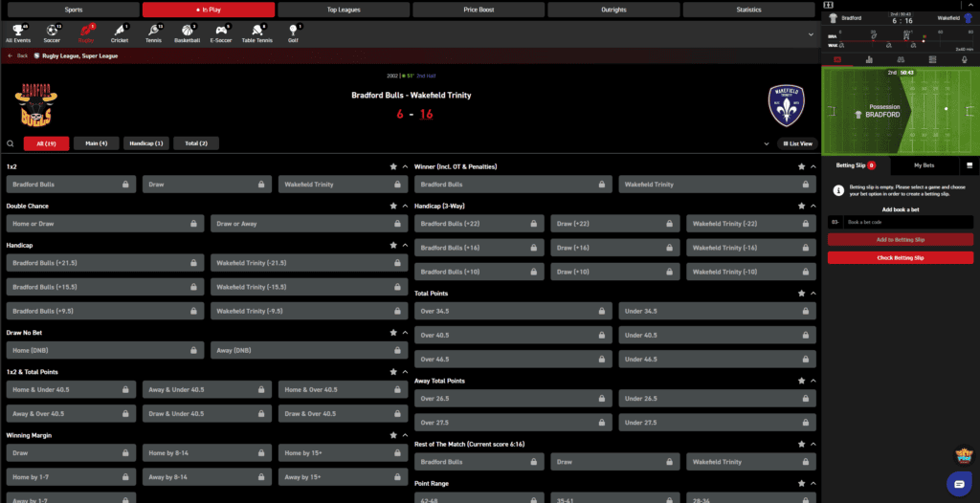Open the Top Leagues tab
Screen dimensions: 980x503
(344, 10)
